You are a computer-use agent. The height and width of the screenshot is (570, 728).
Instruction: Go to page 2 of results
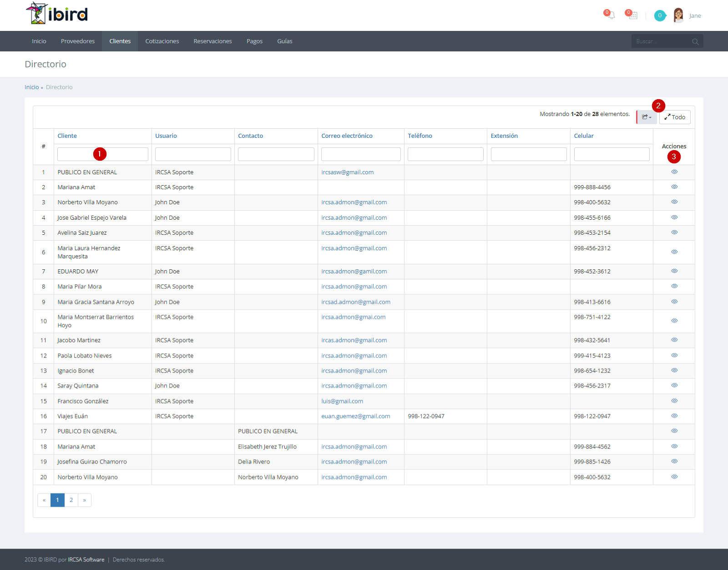point(71,500)
